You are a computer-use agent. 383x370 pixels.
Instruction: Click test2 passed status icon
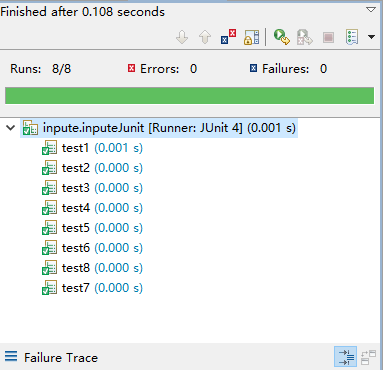[x=49, y=168]
